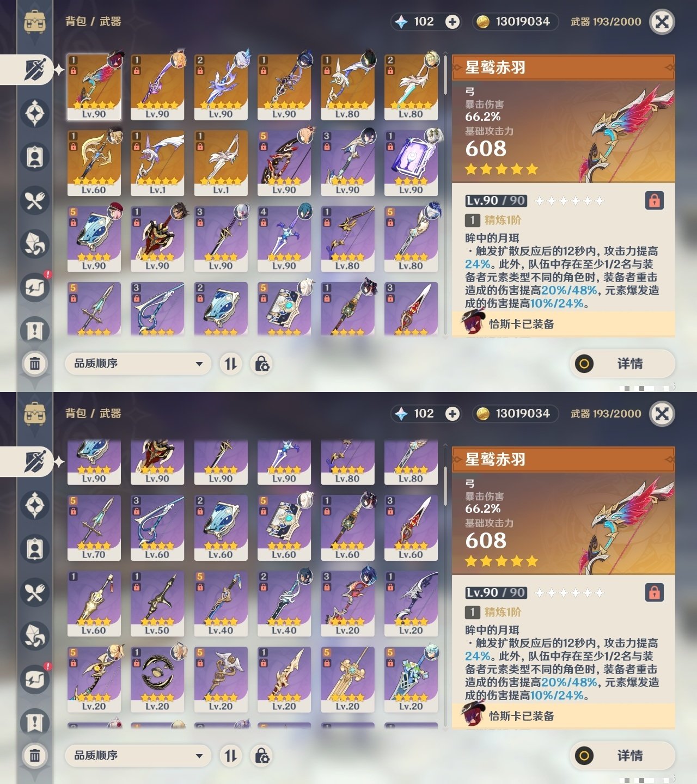This screenshot has width=697, height=784.
Task: Open the Artifacts tab in upper sidebar
Action: pyautogui.click(x=35, y=113)
